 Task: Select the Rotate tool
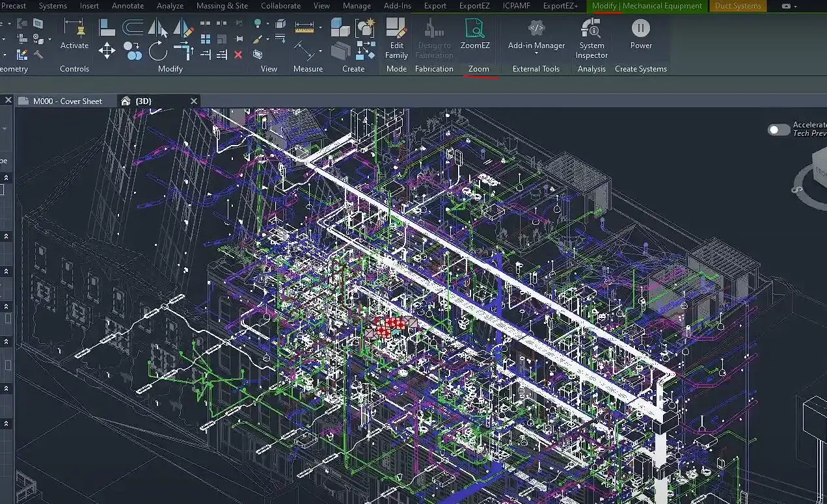[157, 51]
